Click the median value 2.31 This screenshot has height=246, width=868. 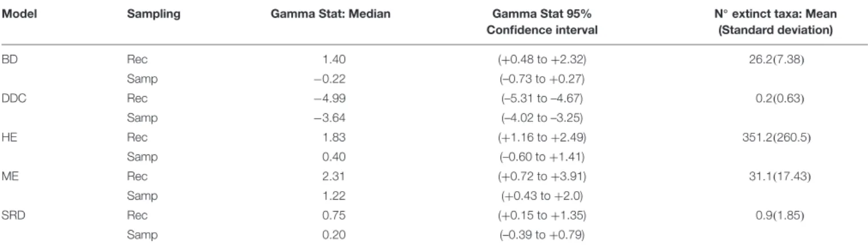336,177
